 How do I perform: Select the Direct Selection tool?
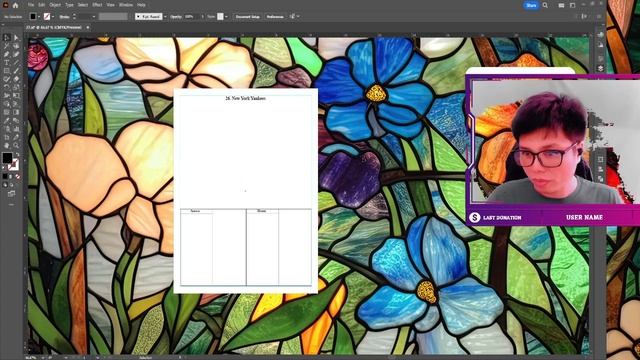point(16,38)
